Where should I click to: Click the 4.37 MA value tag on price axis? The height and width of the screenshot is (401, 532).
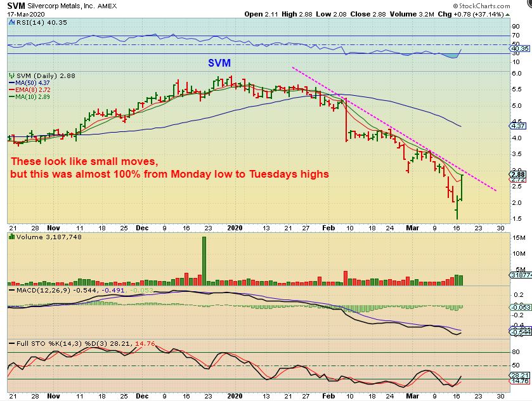pos(518,126)
